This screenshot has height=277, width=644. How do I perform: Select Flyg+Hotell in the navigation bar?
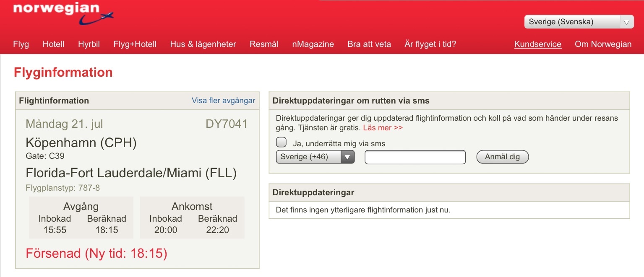tap(135, 44)
